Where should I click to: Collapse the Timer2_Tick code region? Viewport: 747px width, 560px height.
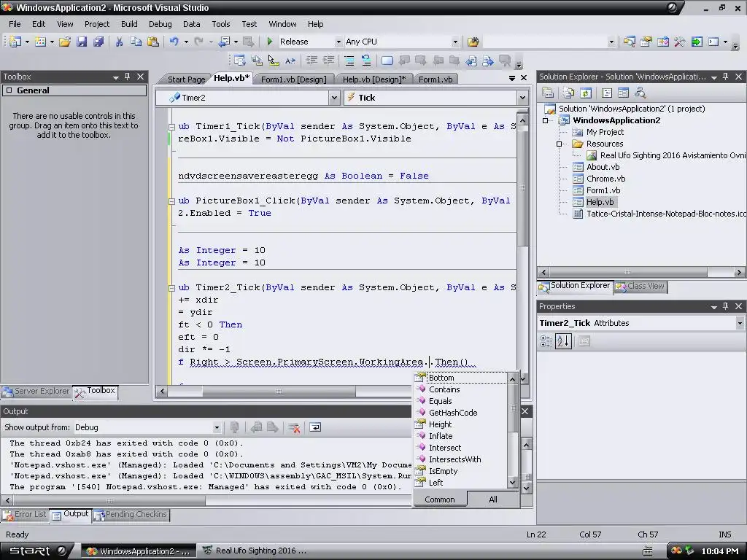coord(171,287)
